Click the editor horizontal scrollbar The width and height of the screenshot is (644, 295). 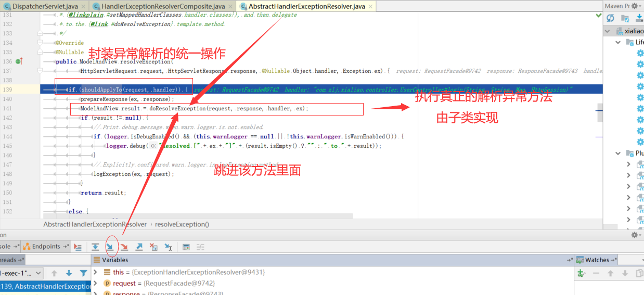[x=197, y=216]
